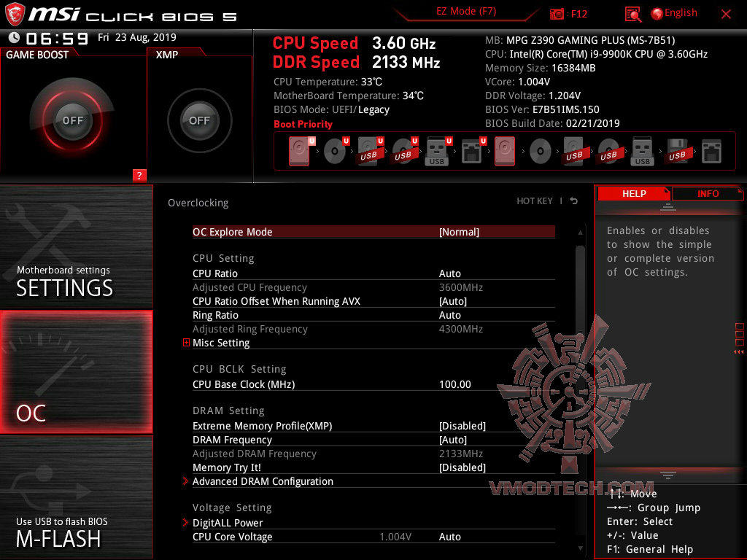Open the HOT KEY list
The height and width of the screenshot is (560, 747).
click(535, 201)
